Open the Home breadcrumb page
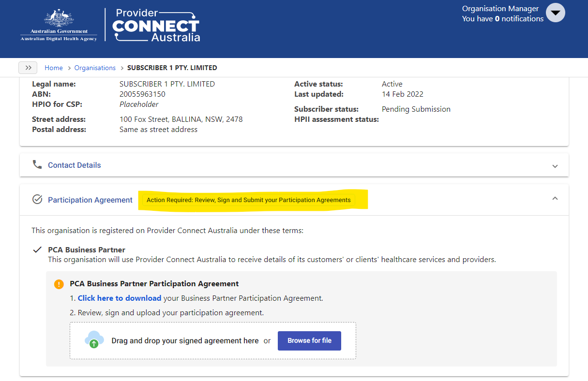Image resolution: width=588 pixels, height=381 pixels. [53, 68]
